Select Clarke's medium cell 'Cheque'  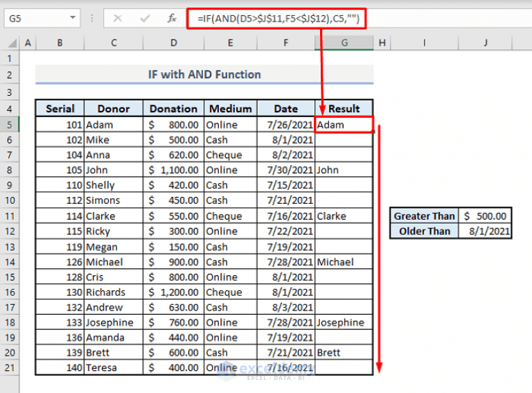click(231, 216)
